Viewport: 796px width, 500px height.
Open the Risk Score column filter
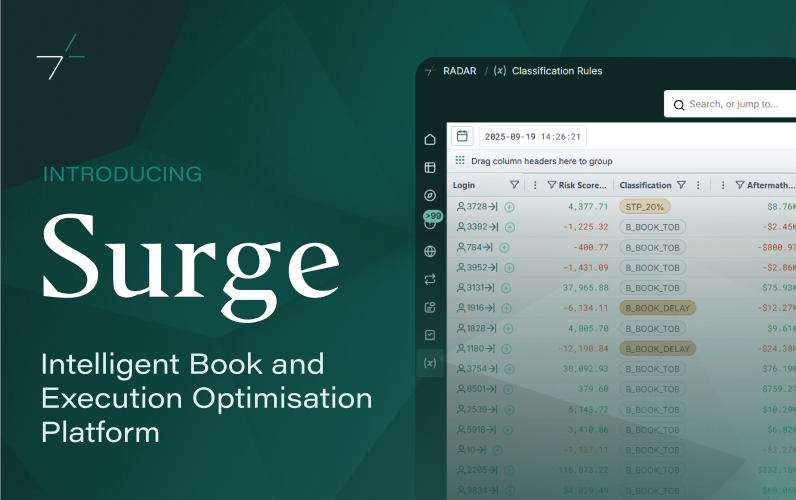coord(551,185)
